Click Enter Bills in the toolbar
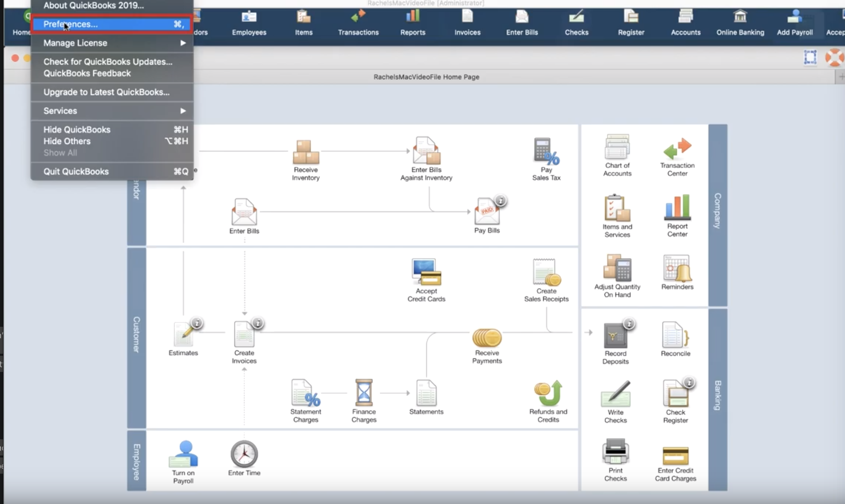Screen dimensions: 845x504 522,23
